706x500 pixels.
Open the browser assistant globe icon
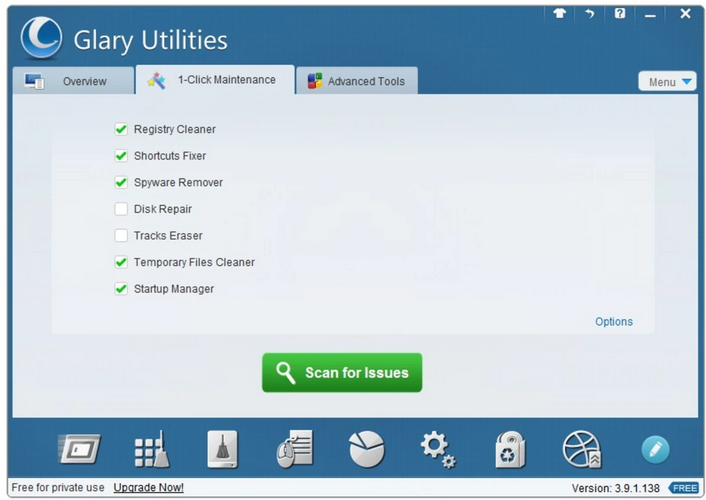click(582, 450)
